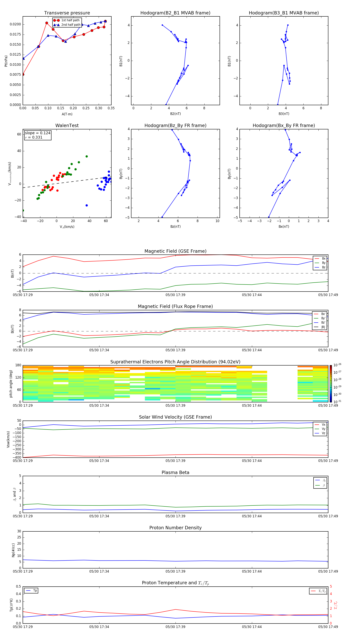Image resolution: width=351 pixels, height=644 pixels.
Task: Click the 'Bz(nT)' x-axis label
Action: (x=175, y=227)
